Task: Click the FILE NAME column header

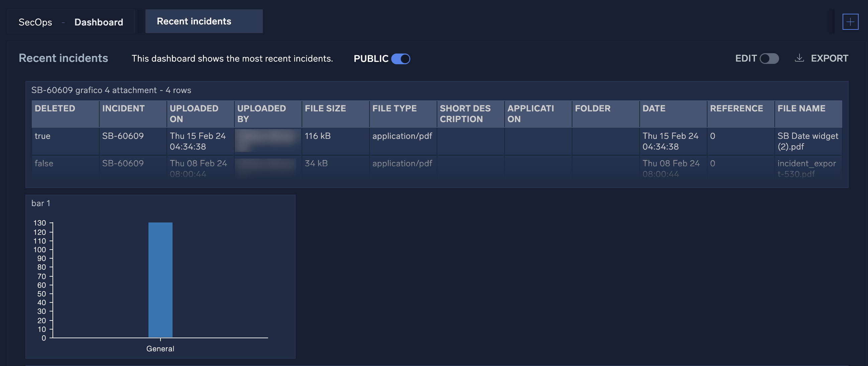Action: pyautogui.click(x=801, y=108)
